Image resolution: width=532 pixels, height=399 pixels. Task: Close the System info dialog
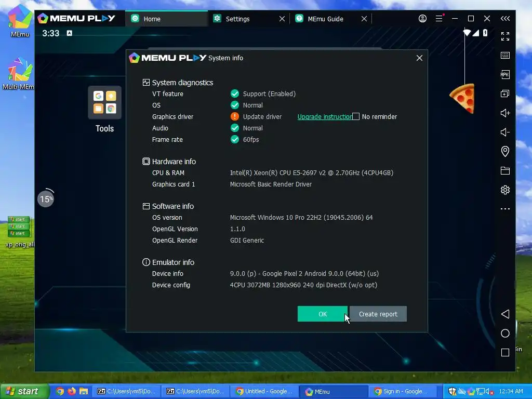pyautogui.click(x=419, y=58)
